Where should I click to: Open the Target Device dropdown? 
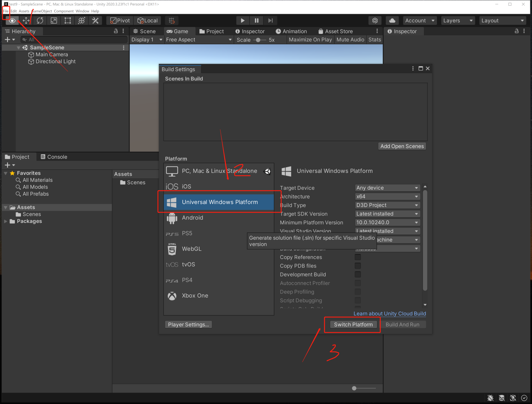388,188
